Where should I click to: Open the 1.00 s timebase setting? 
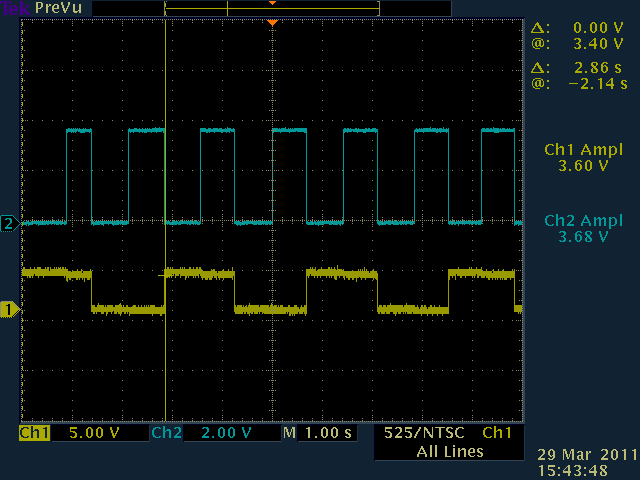(328, 433)
